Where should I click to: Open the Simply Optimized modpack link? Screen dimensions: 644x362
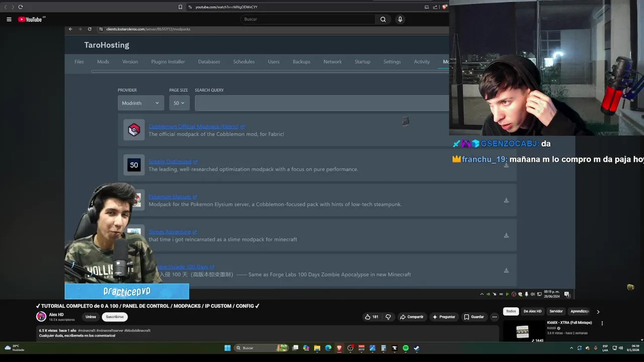point(170,162)
